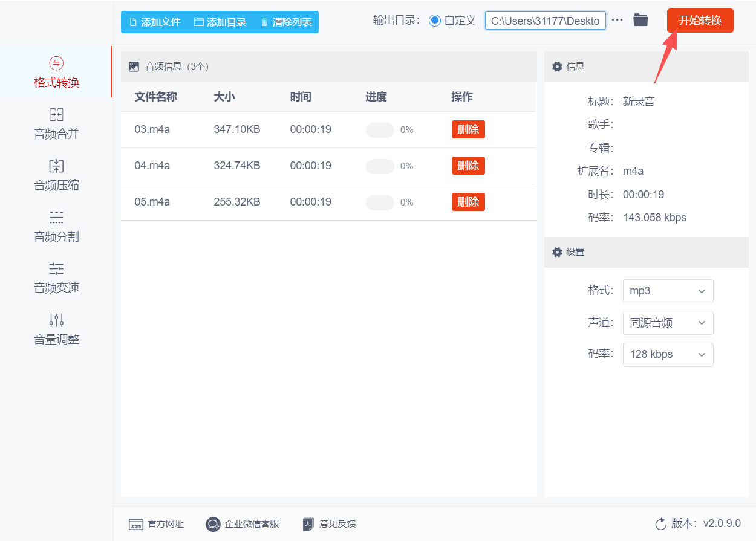This screenshot has height=541, width=756.
Task: Switch to 音频合并 audio merge tab
Action: point(56,124)
